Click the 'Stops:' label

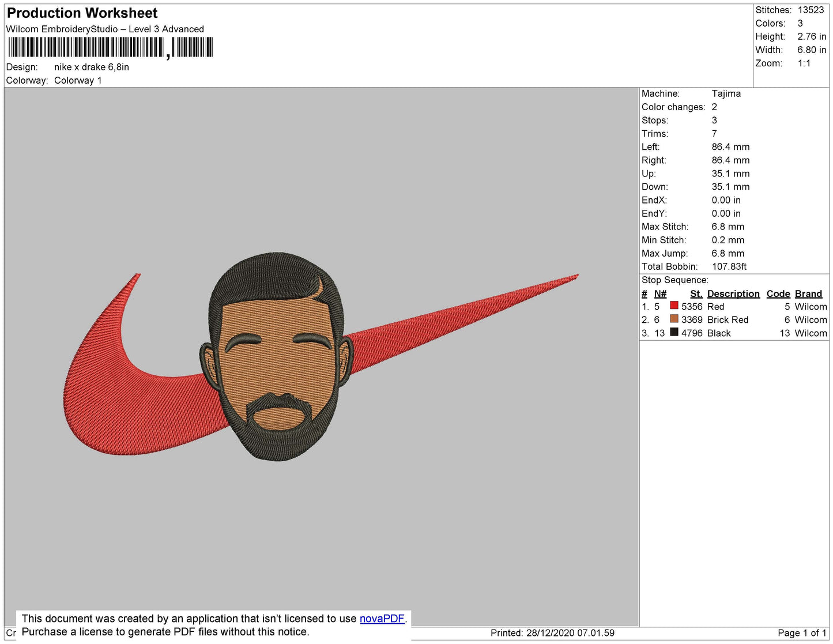(655, 120)
